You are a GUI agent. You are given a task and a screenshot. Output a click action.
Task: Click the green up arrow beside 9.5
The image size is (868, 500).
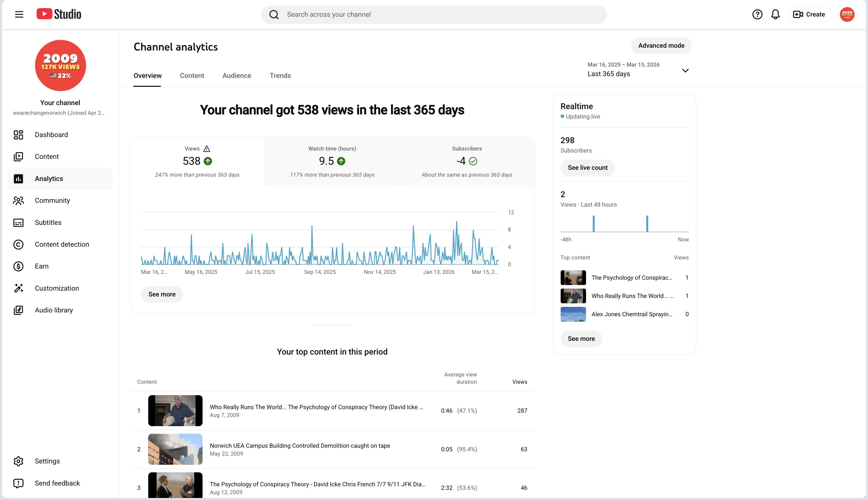coord(341,161)
